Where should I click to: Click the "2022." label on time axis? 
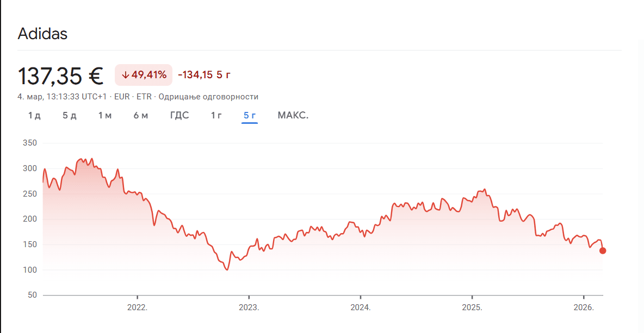pos(137,307)
